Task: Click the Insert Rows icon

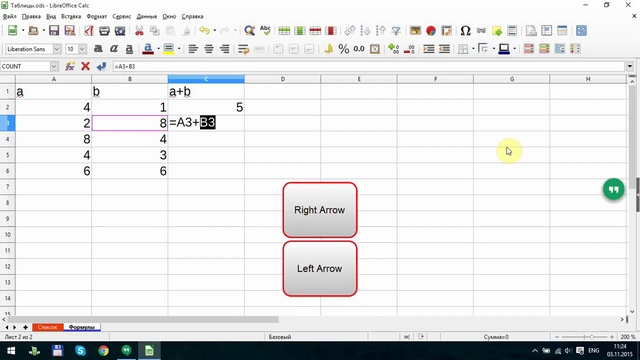Action: tap(284, 31)
